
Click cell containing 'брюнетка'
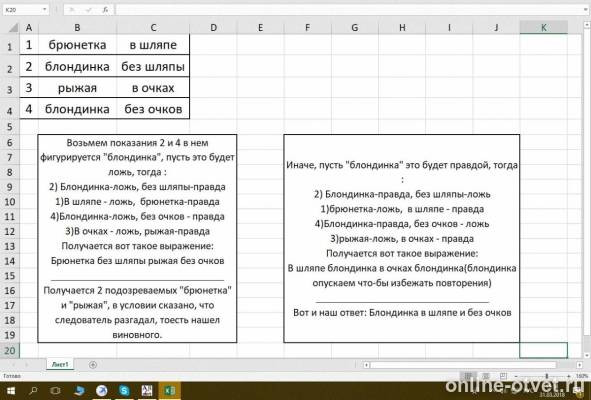tap(77, 45)
